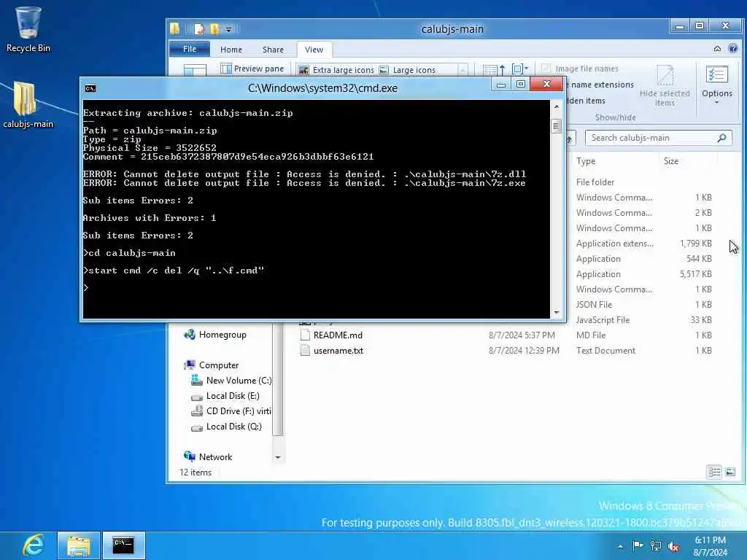The width and height of the screenshot is (747, 560).
Task: Toggle File name extensions option
Action: 600,85
